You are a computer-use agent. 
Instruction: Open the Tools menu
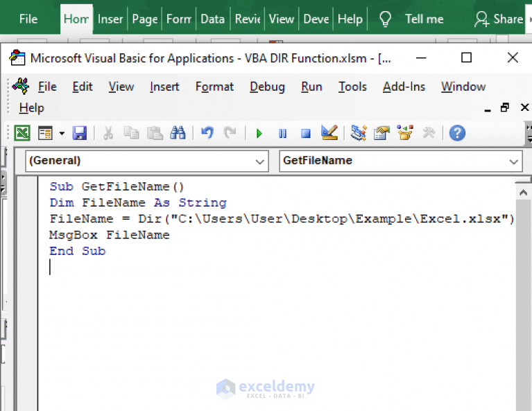click(x=352, y=87)
